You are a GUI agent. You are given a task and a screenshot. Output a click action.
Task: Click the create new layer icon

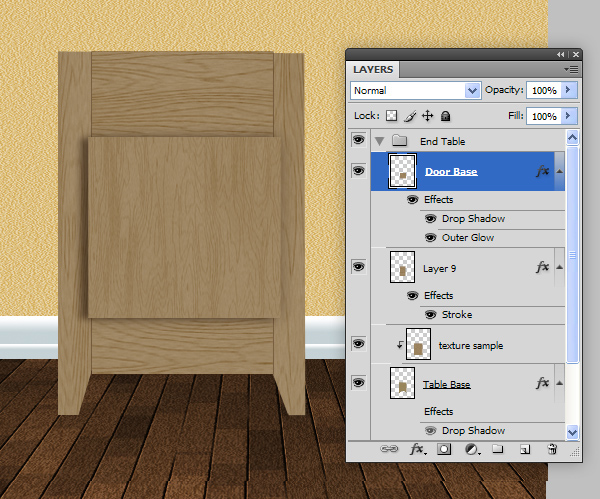[x=523, y=451]
